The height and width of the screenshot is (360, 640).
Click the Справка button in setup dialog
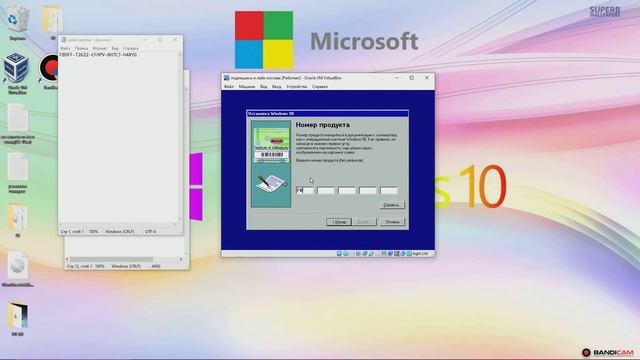392,205
